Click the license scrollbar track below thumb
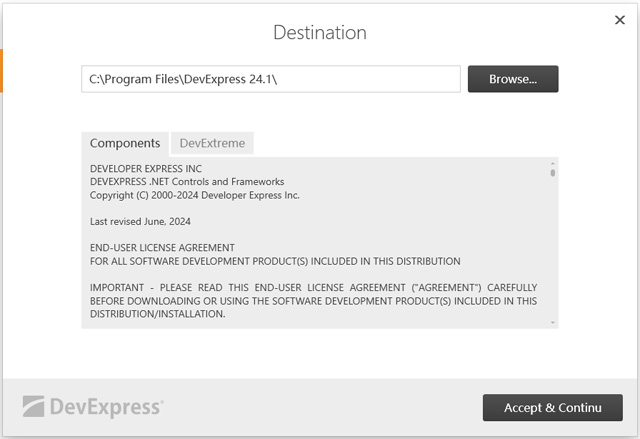 coord(553,250)
